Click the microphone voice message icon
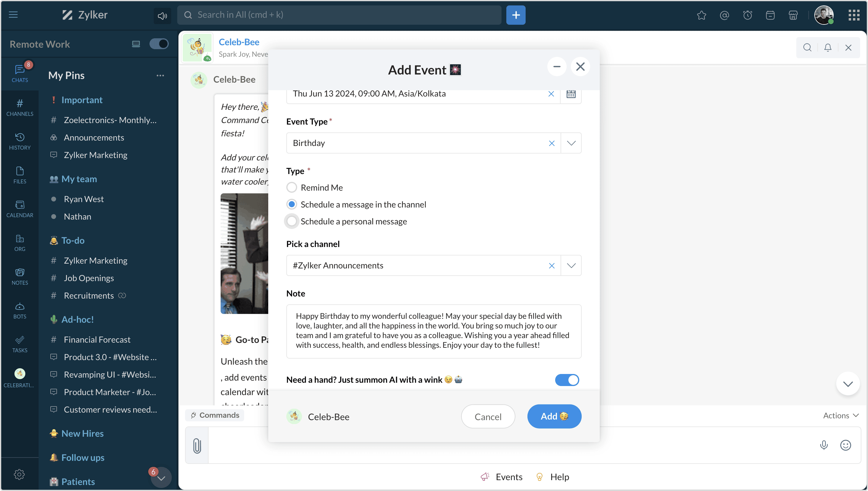 click(823, 445)
